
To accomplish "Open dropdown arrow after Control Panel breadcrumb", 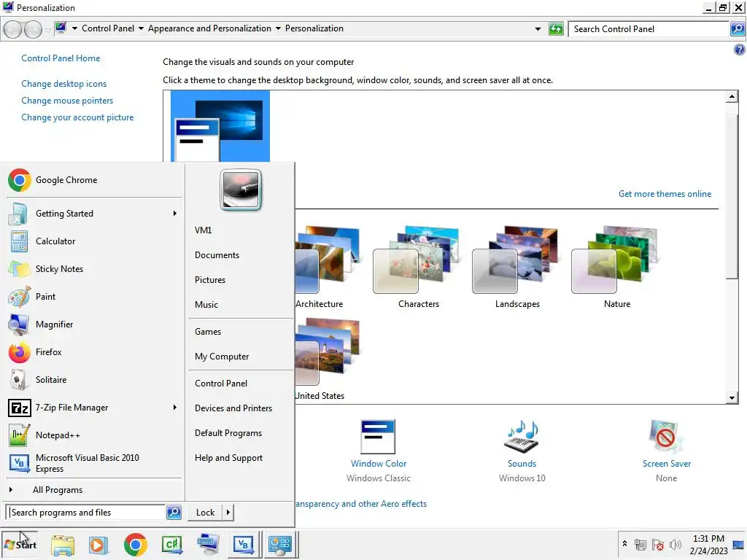I will tap(141, 28).
